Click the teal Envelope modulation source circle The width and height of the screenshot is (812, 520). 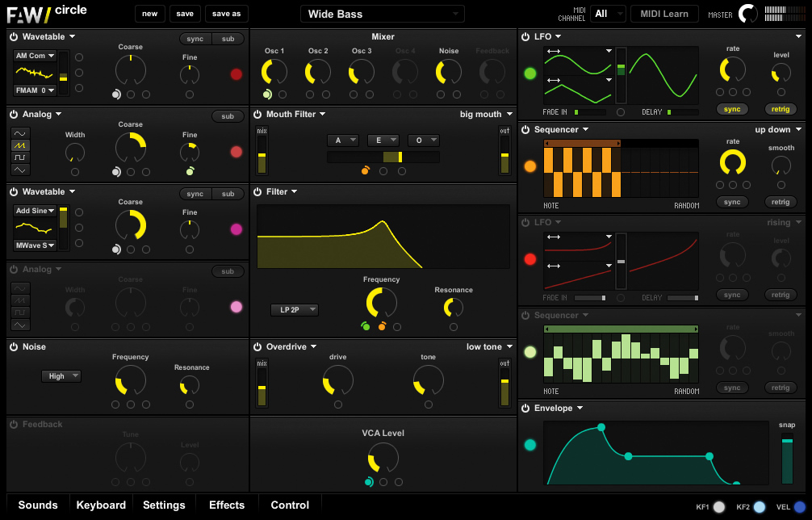point(530,445)
